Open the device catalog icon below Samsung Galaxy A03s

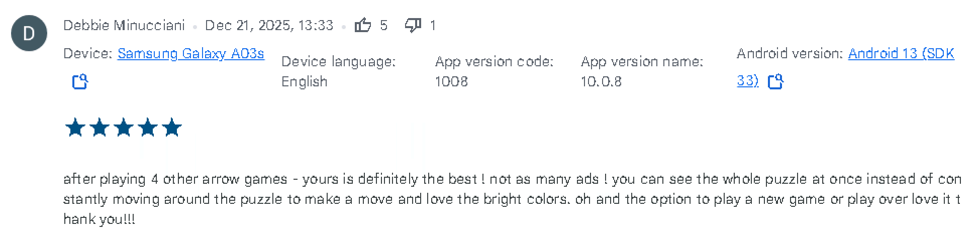click(x=80, y=81)
